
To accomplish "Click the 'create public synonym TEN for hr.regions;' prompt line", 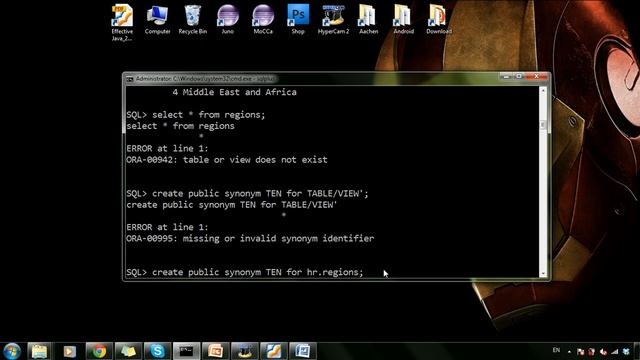I will click(244, 272).
